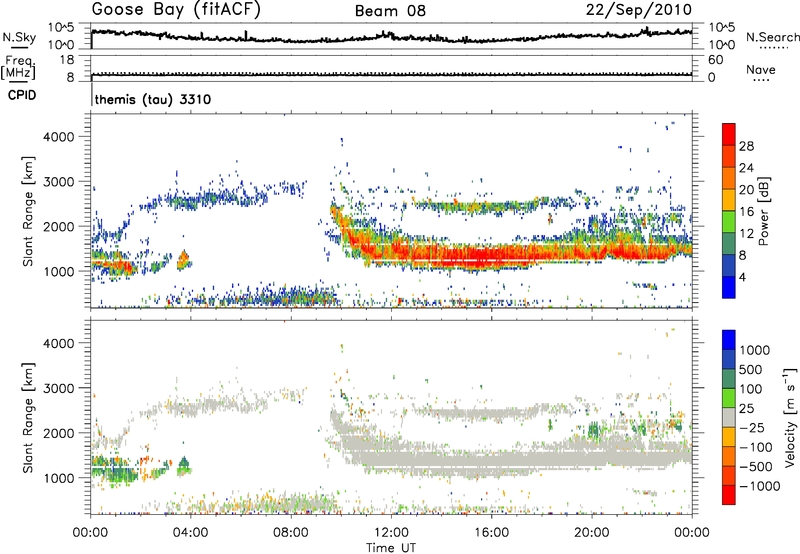The height and width of the screenshot is (554, 800).
Task: Click the velocity bar value '1000'
Action: click(754, 350)
